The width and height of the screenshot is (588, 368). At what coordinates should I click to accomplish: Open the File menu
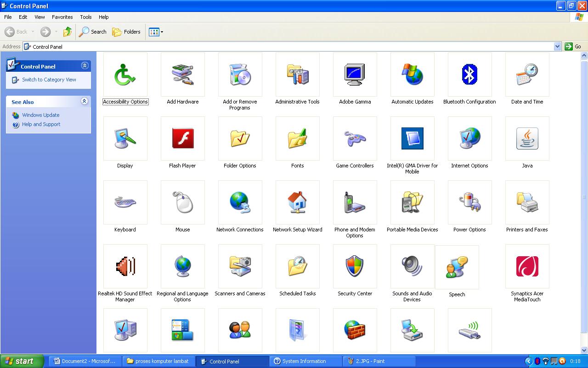click(x=8, y=17)
